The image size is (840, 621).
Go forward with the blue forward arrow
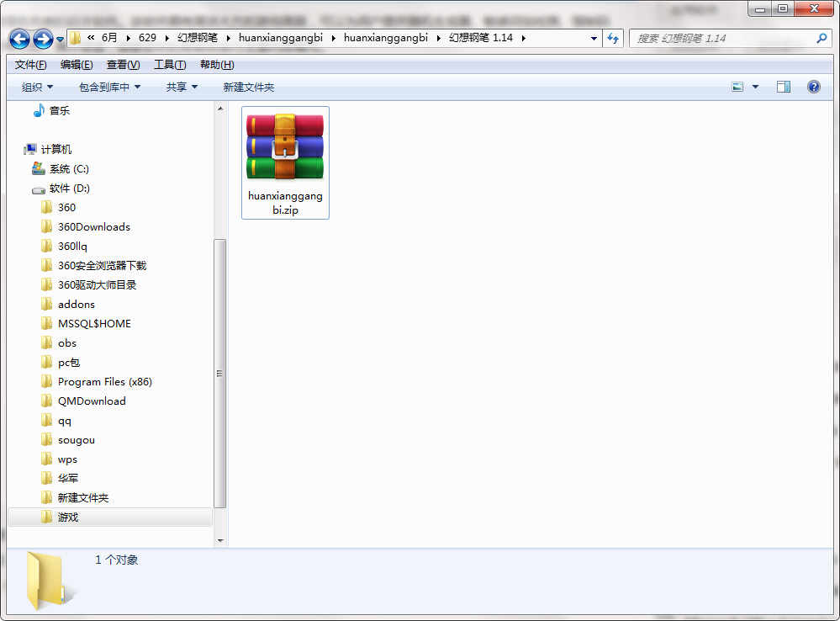[43, 39]
